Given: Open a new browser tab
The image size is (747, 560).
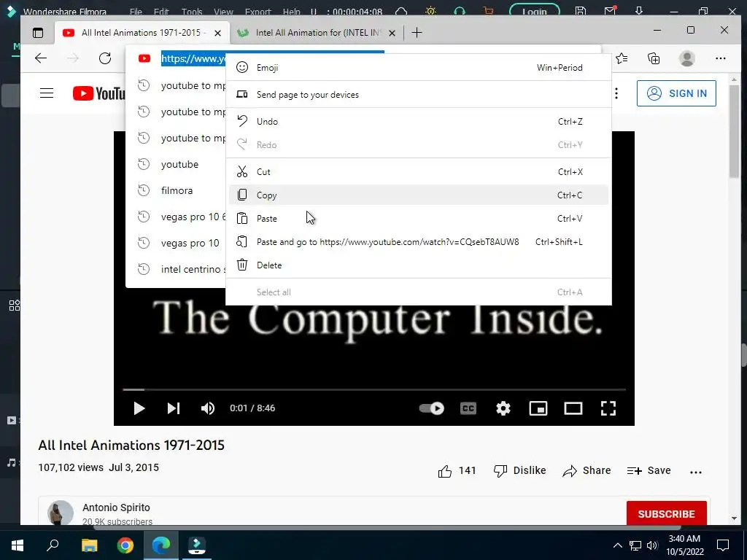Looking at the screenshot, I should (x=417, y=32).
